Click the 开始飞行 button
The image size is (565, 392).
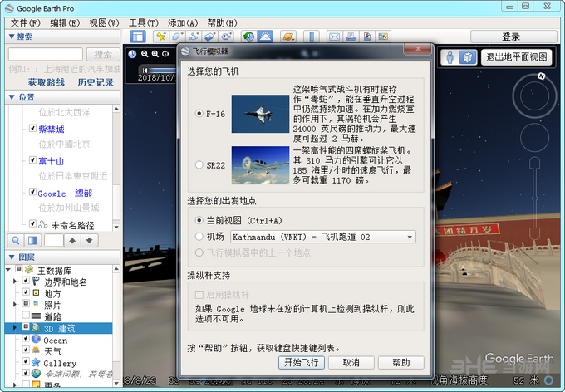(x=302, y=362)
